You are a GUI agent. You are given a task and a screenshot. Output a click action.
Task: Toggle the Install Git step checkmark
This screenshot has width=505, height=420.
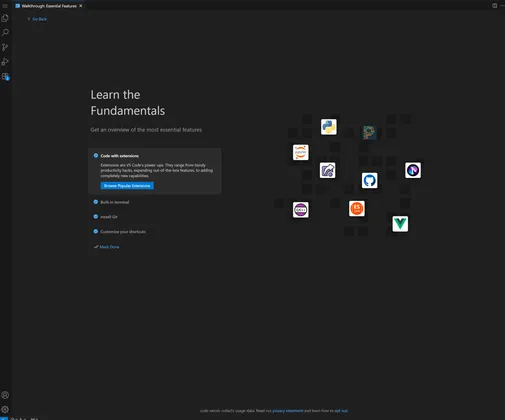(x=96, y=216)
